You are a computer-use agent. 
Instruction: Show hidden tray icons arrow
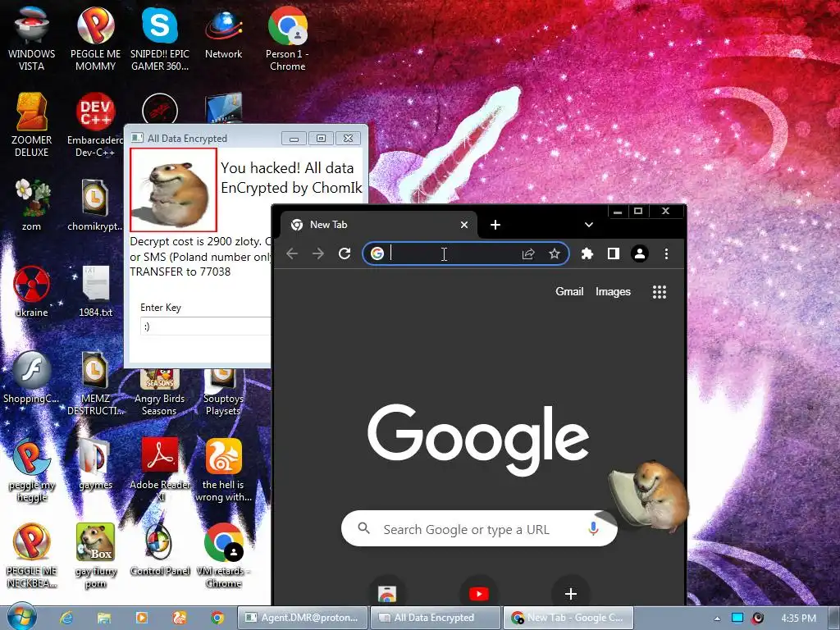coord(717,619)
